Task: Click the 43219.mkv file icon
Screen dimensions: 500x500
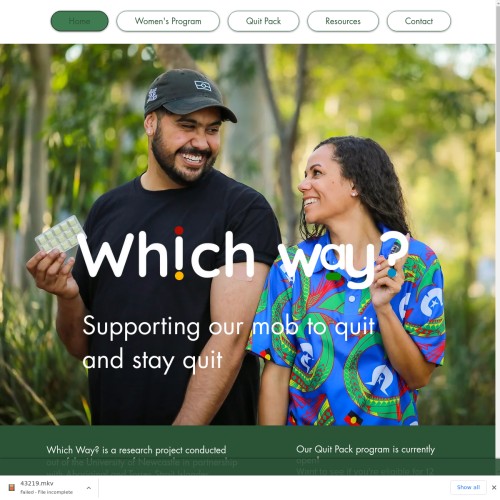Action: (12, 488)
